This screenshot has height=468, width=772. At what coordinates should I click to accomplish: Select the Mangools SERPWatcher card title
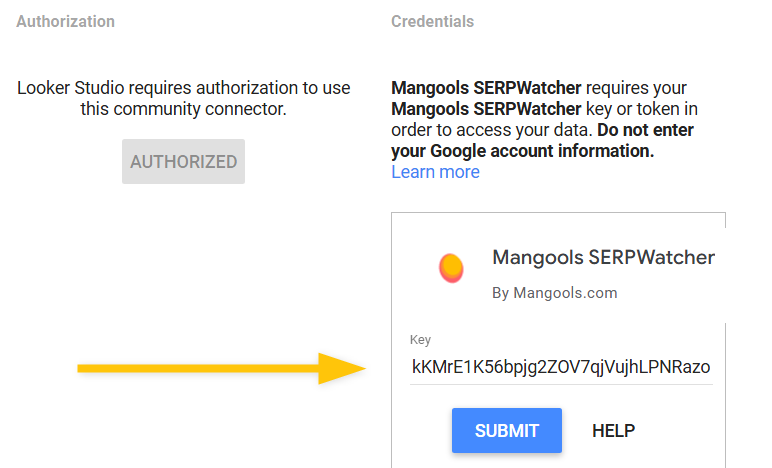(603, 257)
